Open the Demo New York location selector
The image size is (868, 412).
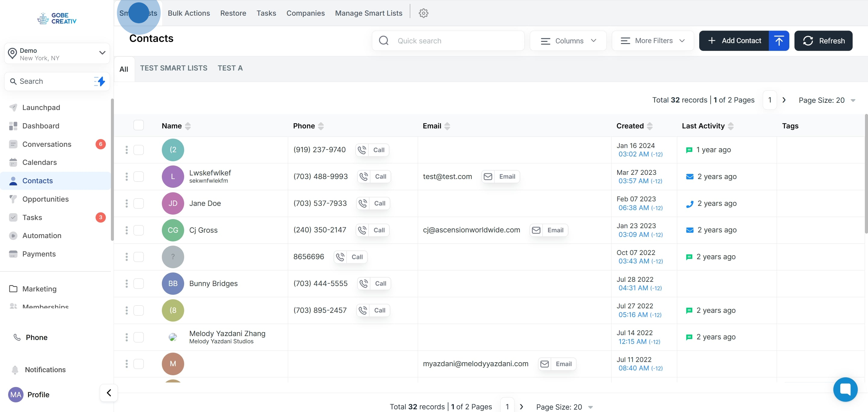coord(57,54)
